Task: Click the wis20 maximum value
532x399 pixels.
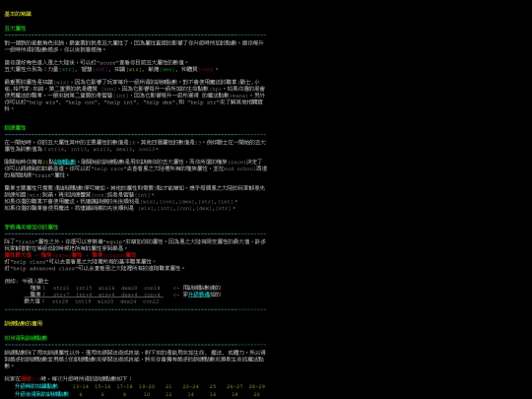Action: tap(105, 301)
